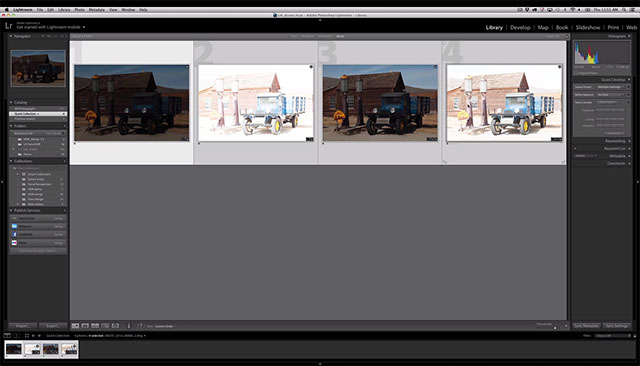Open the Saved Preset dropdown

click(x=611, y=87)
